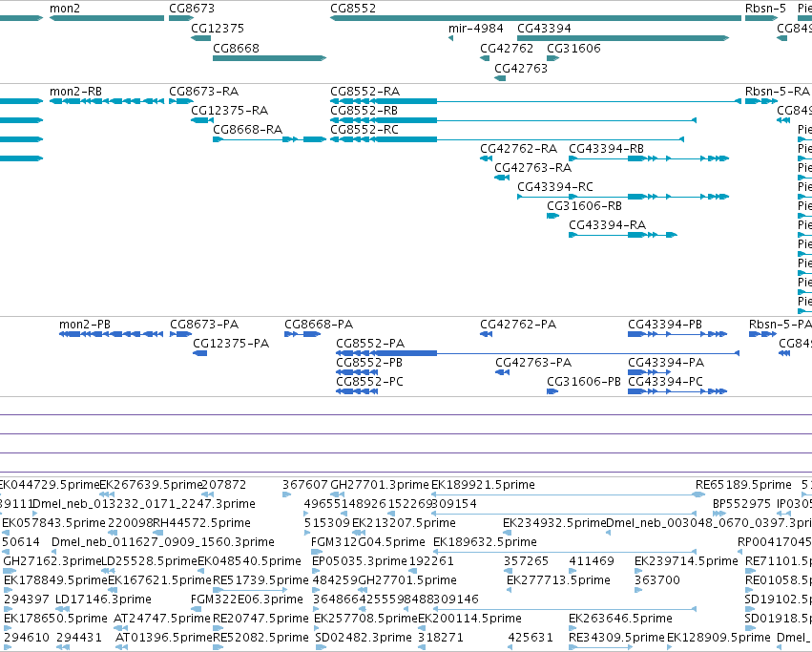The width and height of the screenshot is (812, 652).
Task: Click the BP552975 EST label
Action: click(x=741, y=504)
